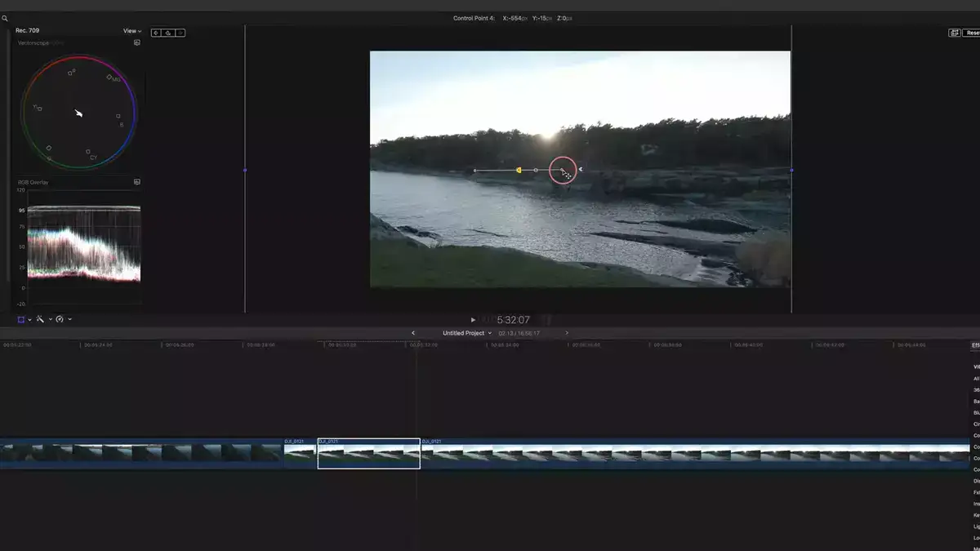Select the highlighted DJI_0121 timeline clip
This screenshot has height=551, width=980.
369,453
